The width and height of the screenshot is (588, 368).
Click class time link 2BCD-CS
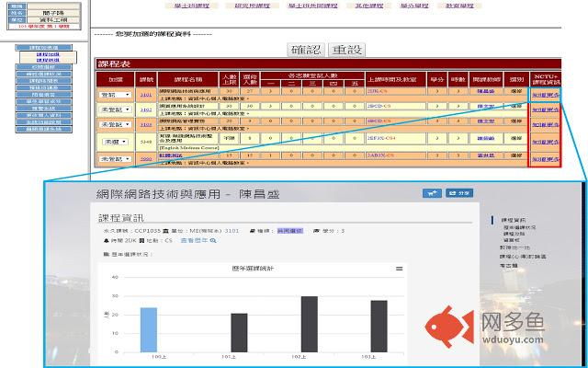coord(379,107)
